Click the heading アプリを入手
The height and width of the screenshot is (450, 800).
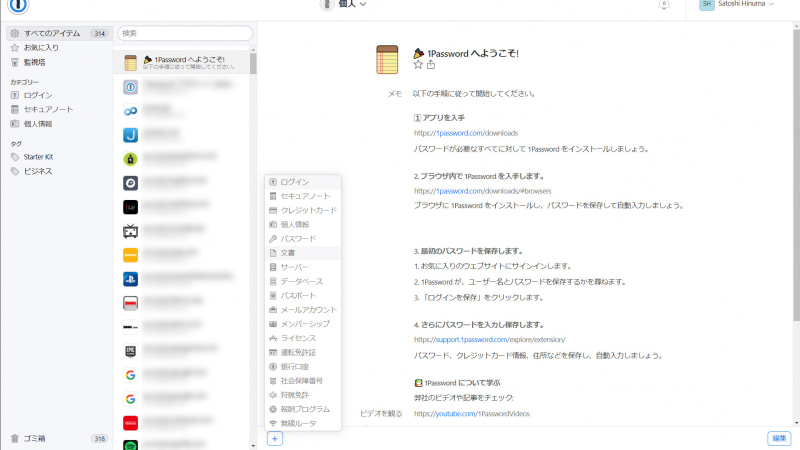click(x=443, y=118)
